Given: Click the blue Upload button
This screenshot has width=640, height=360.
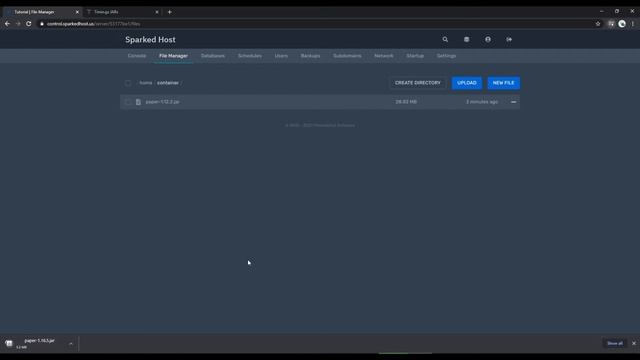Looking at the screenshot, I should pyautogui.click(x=467, y=83).
